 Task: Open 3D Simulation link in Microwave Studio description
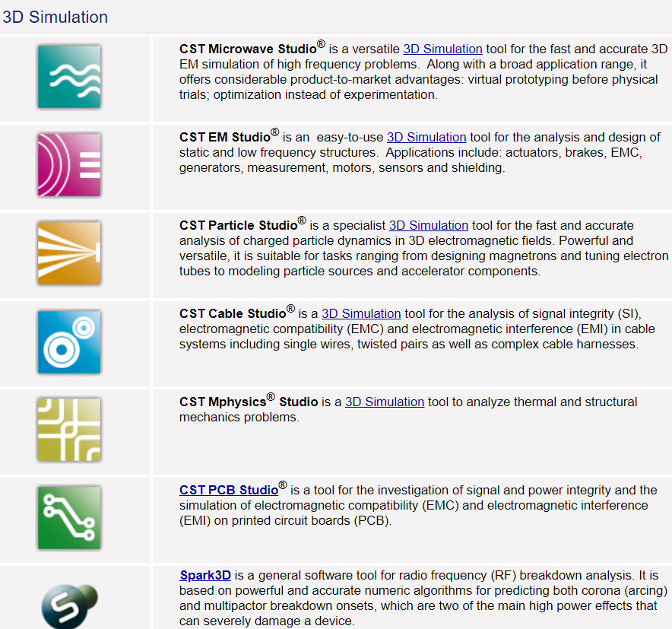point(442,49)
